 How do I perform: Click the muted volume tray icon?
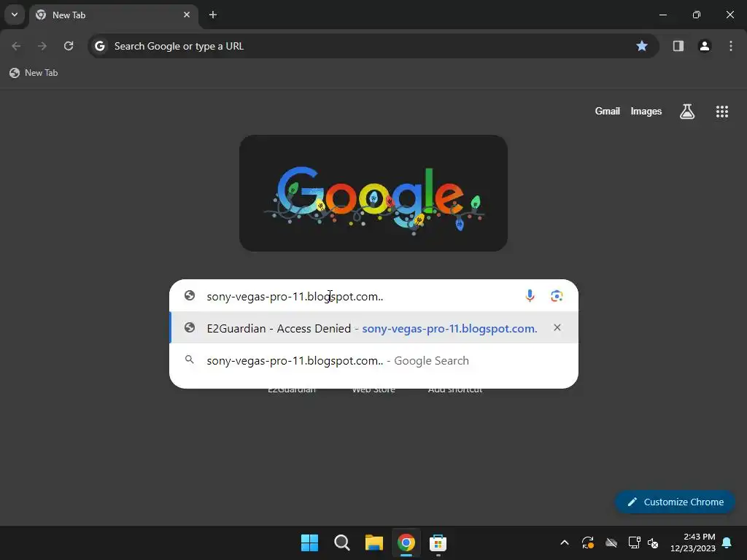point(653,542)
